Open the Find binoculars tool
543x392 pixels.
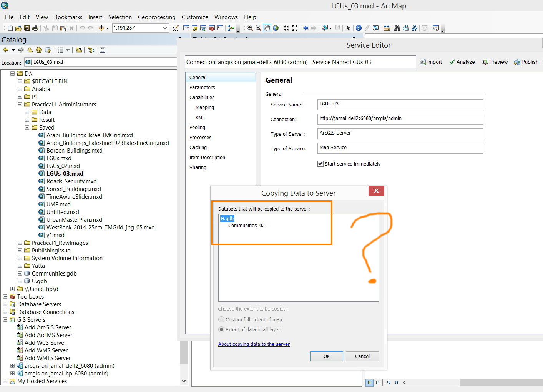click(x=397, y=28)
